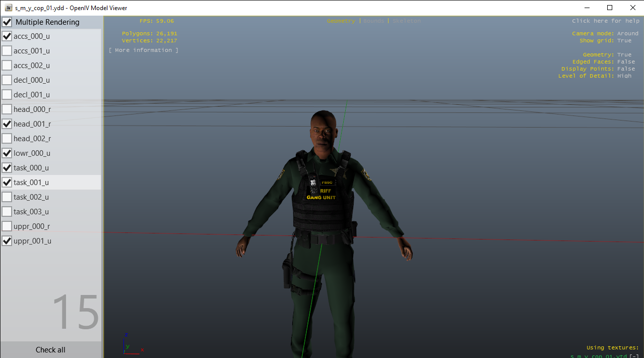Image resolution: width=644 pixels, height=358 pixels.
Task: Toggle the Multiple Rendering checkbox
Action: (7, 22)
